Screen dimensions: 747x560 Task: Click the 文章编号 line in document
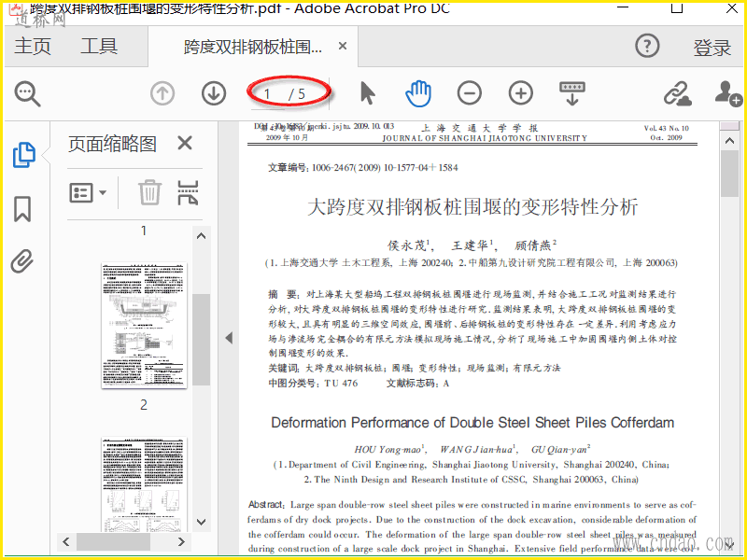[x=362, y=168]
